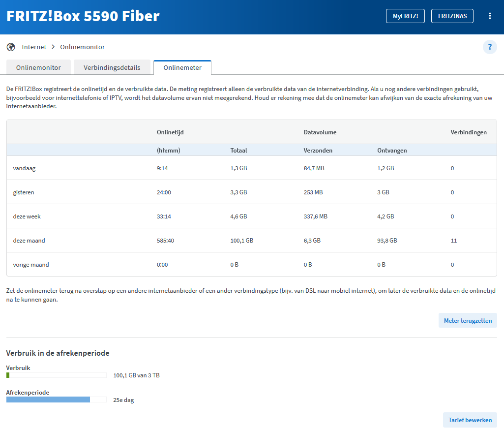Click the FRITZ!Box 5590 Fiber title
The image size is (504, 431).
(83, 16)
